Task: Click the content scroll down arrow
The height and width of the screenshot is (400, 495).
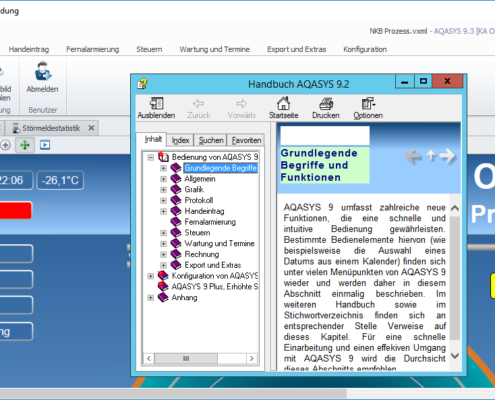Action: coord(455,356)
